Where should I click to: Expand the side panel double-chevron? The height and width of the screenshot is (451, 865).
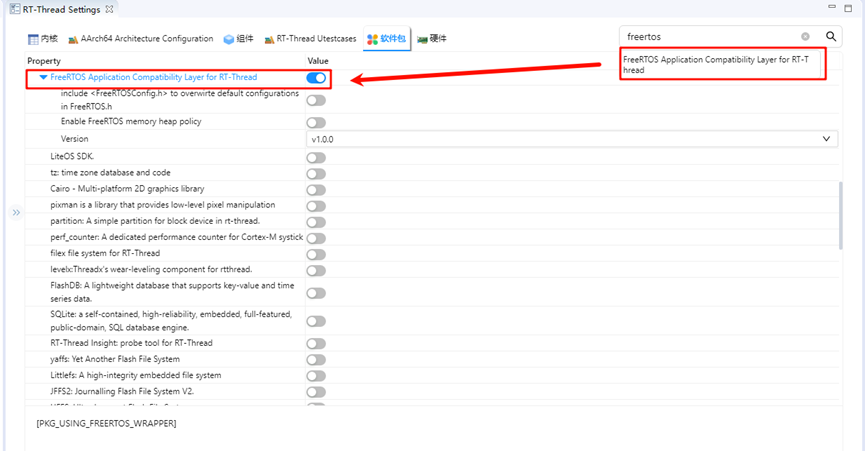16,212
